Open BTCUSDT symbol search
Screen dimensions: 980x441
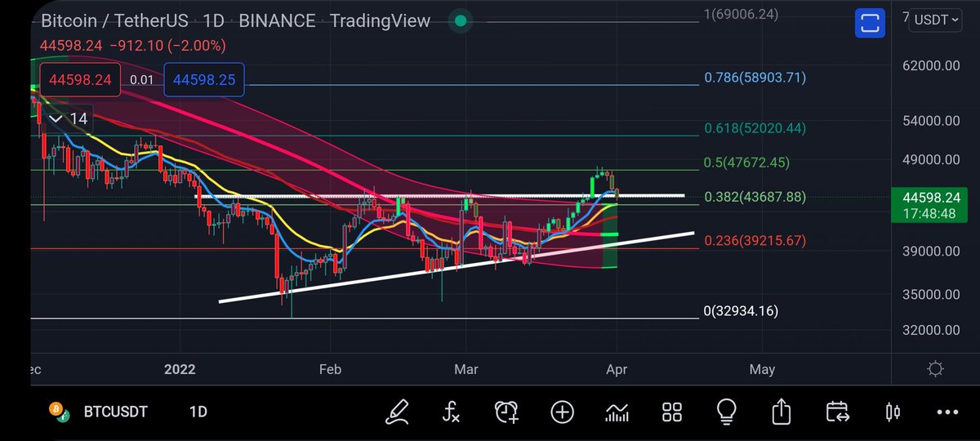coord(118,412)
